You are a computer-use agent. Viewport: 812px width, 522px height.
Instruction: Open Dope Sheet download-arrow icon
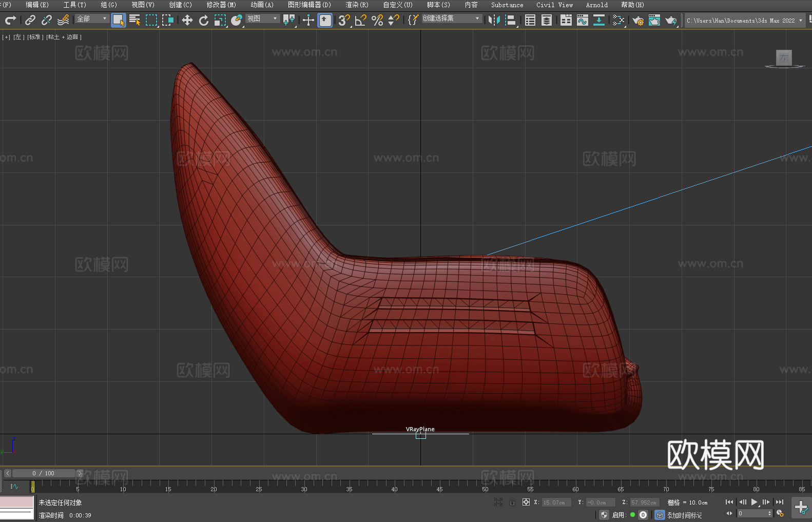[x=599, y=20]
